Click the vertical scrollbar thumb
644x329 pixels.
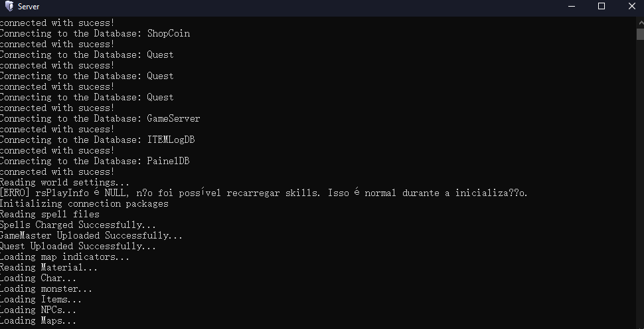click(640, 33)
